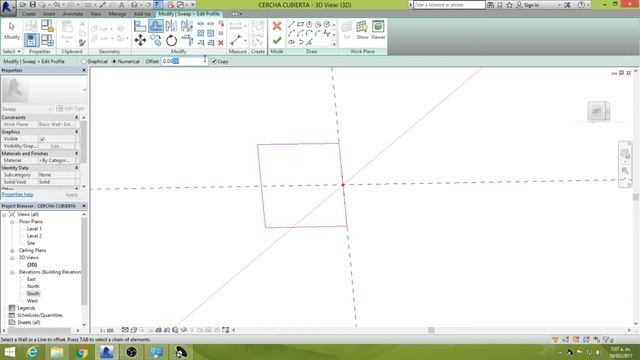This screenshot has height=360, width=640.
Task: Select the Rectangle draw tool
Action: click(x=300, y=24)
